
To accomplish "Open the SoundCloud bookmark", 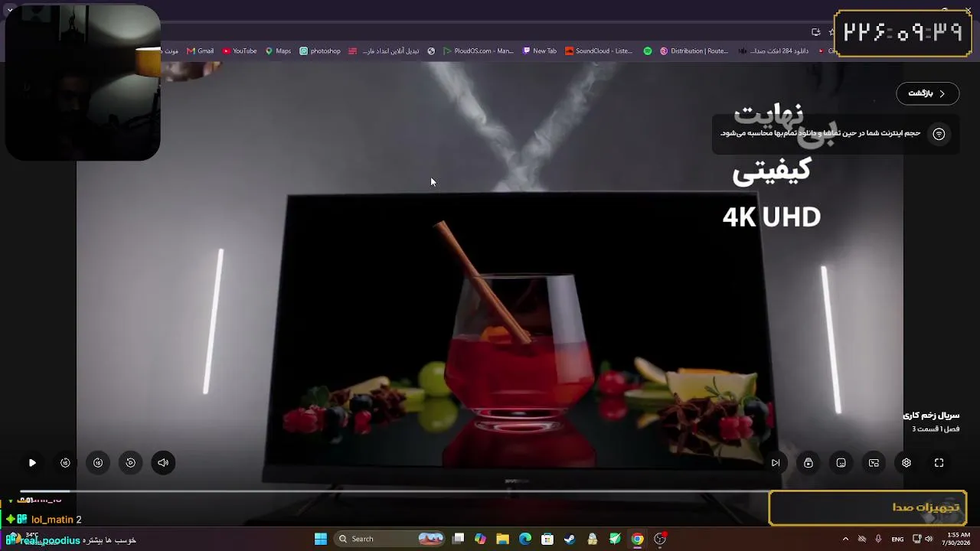I will [599, 51].
